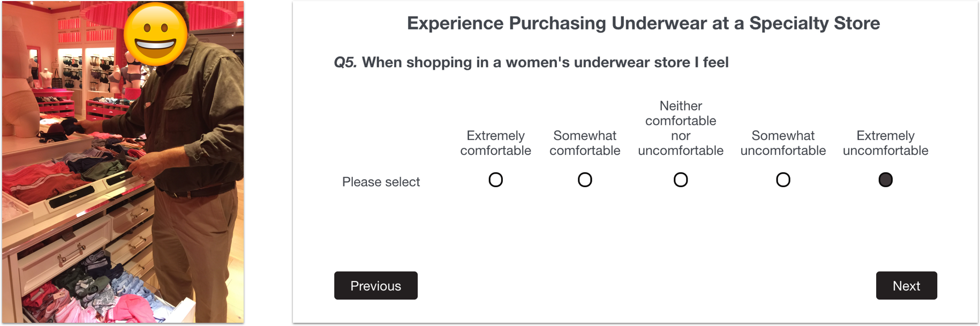Click the mannequin at photo's left edge
The height and width of the screenshot is (326, 980).
19,91
